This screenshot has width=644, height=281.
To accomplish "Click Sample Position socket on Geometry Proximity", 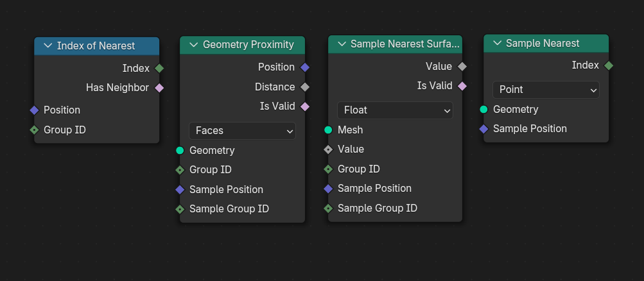I will pyautogui.click(x=180, y=189).
